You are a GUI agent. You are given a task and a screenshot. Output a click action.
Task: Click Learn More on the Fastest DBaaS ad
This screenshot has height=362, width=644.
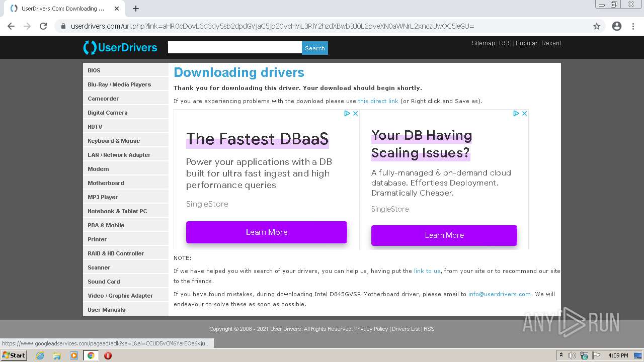267,232
